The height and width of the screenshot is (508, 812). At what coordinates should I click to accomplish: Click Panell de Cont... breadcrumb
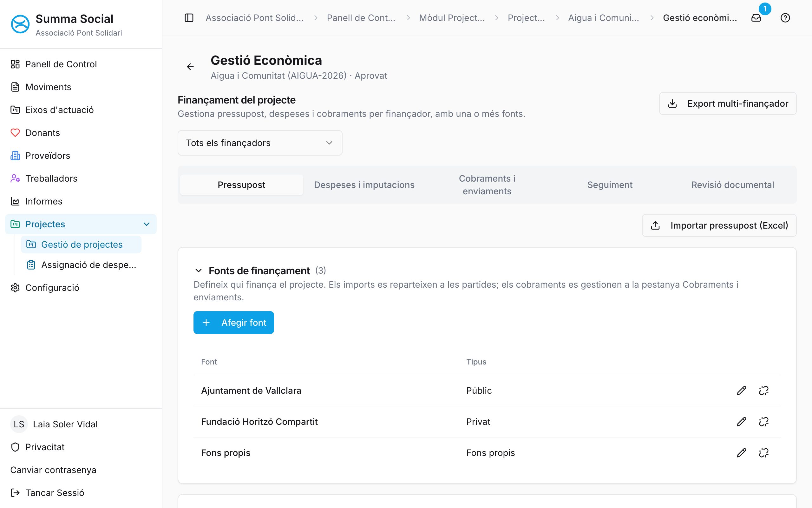point(361,18)
